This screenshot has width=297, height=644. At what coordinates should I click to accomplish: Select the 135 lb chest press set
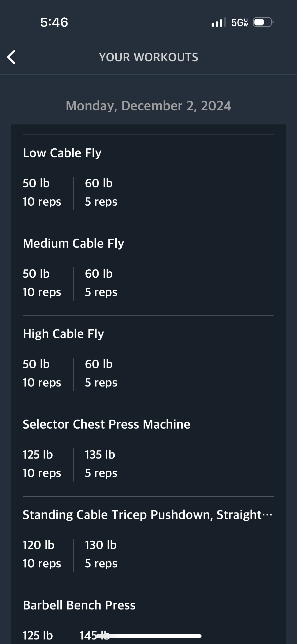click(101, 464)
